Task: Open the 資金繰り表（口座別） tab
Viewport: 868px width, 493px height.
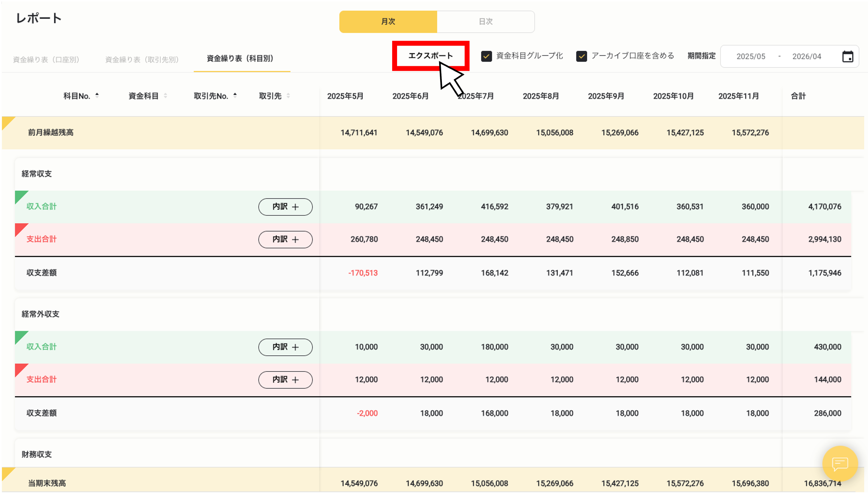Action: pyautogui.click(x=46, y=59)
